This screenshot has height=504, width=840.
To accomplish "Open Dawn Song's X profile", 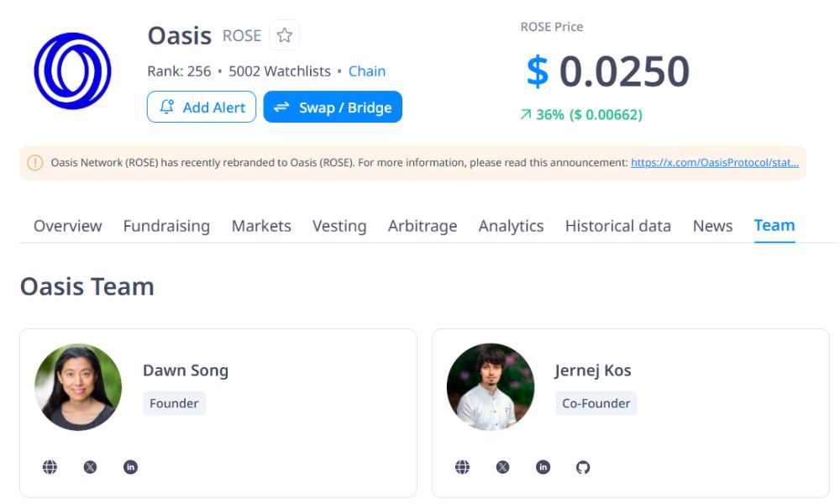I will point(90,466).
